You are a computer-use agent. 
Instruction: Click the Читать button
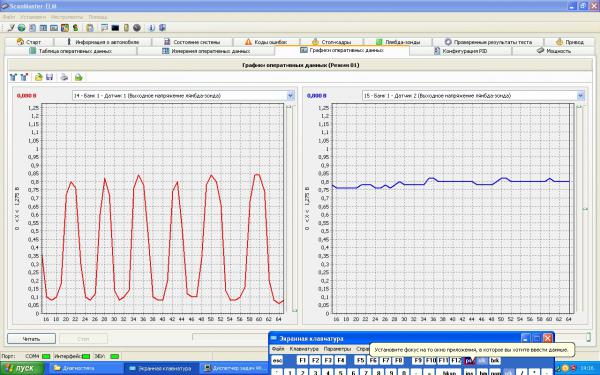click(x=31, y=339)
